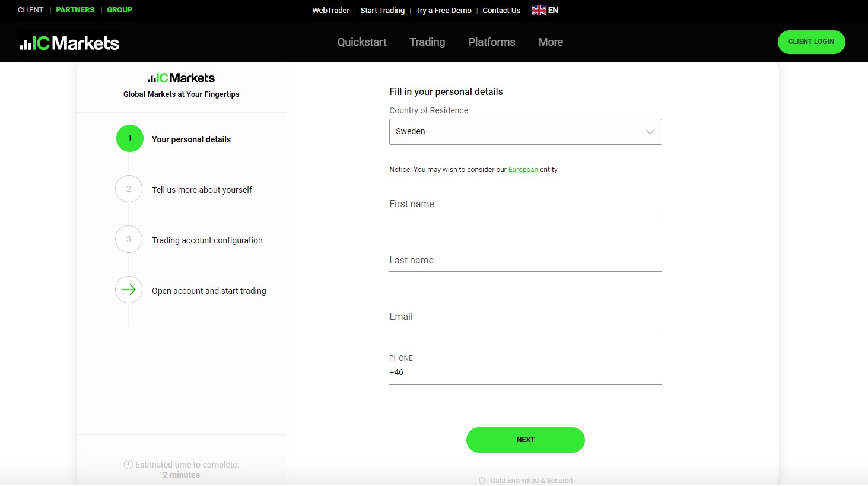Click the step 3 circle
The image size is (868, 486).
(x=129, y=239)
